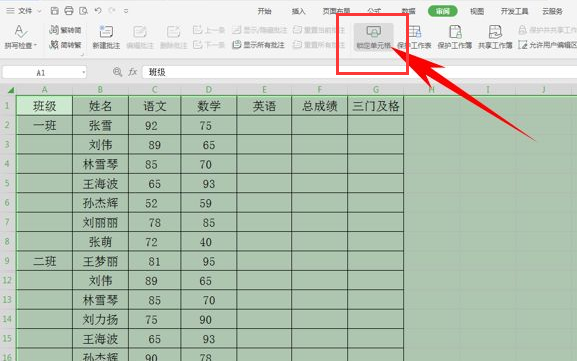Go to previous comment 上一条
The width and height of the screenshot is (577, 361).
(x=209, y=30)
